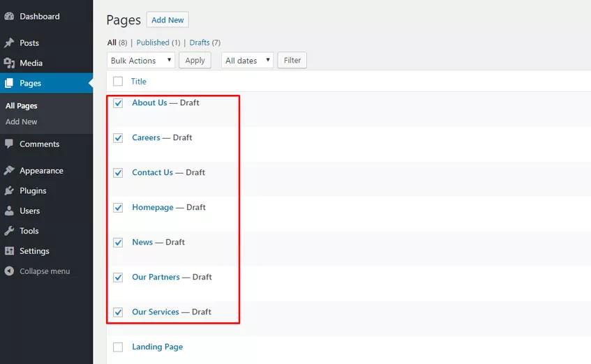This screenshot has height=364, width=591.
Task: Click Add New in Pages submenu
Action: pyautogui.click(x=21, y=122)
